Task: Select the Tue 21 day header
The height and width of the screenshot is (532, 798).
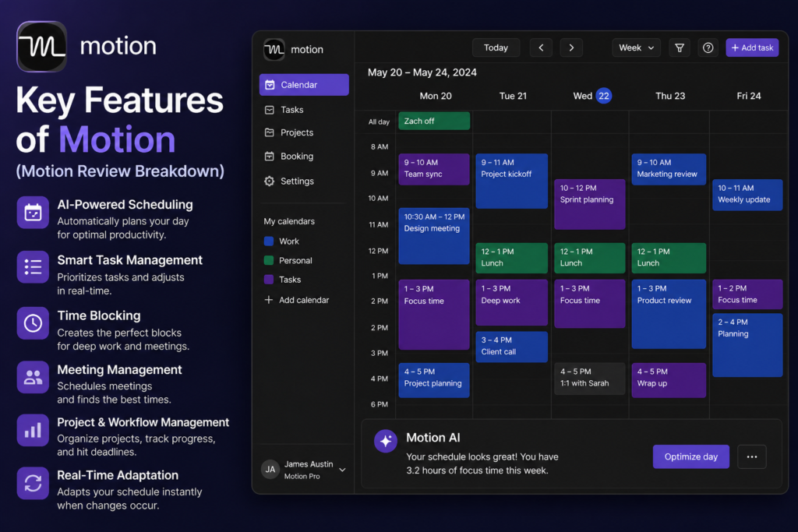Action: coord(513,96)
